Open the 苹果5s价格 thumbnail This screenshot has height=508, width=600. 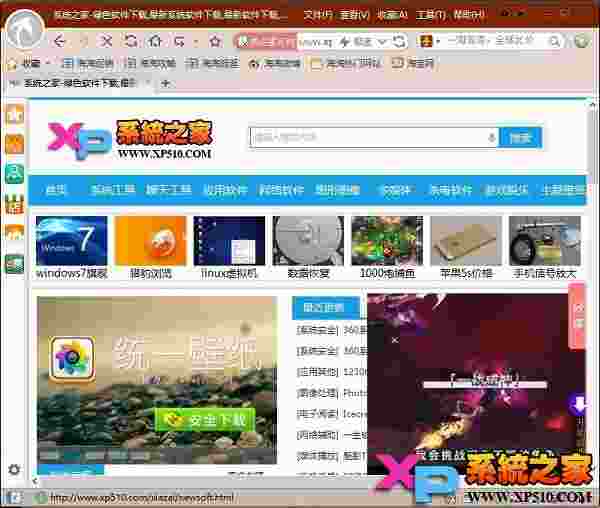[x=466, y=247]
